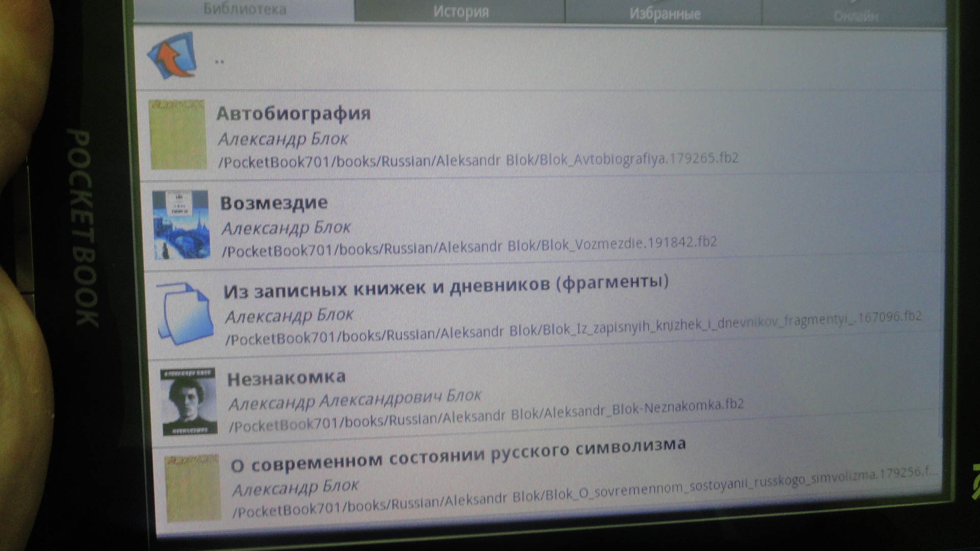Click the Aleksandr_Blok-Neznakomka.fb2 file path
Image resolution: width=980 pixels, height=551 pixels.
[x=486, y=416]
